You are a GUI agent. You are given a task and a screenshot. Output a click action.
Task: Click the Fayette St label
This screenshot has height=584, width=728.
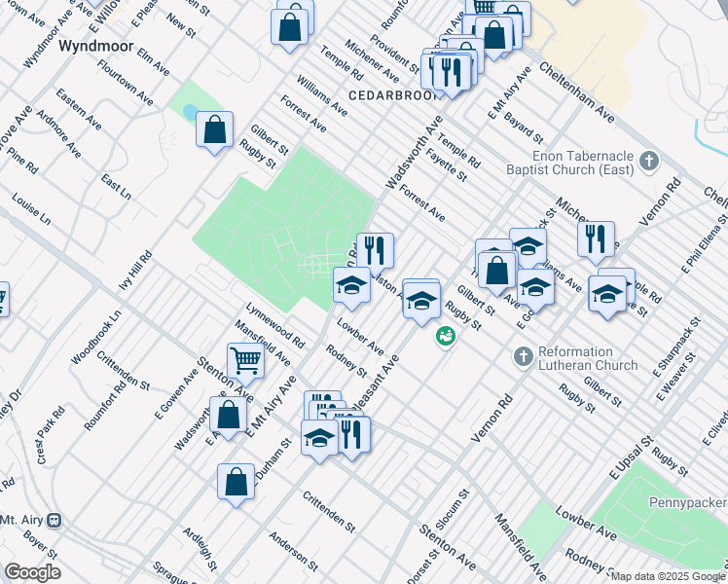point(446,164)
